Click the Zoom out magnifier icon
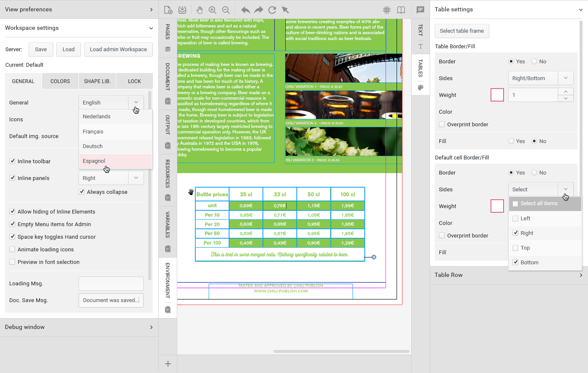588x373 pixels. [226, 10]
